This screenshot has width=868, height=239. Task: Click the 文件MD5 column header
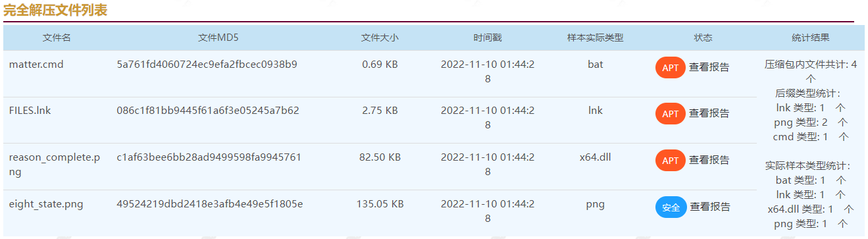click(218, 38)
